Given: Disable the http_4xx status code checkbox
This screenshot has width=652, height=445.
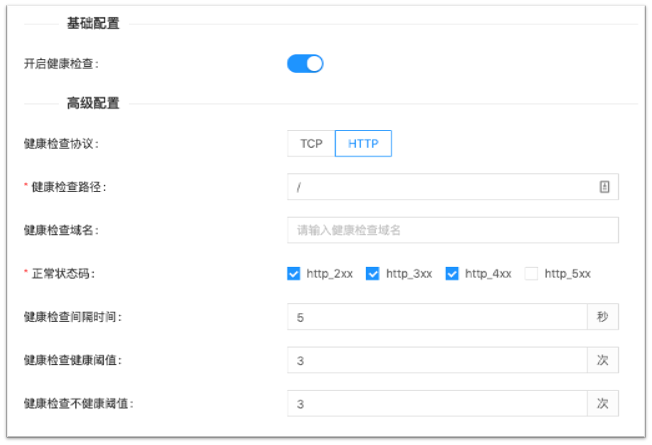Looking at the screenshot, I should click(452, 273).
